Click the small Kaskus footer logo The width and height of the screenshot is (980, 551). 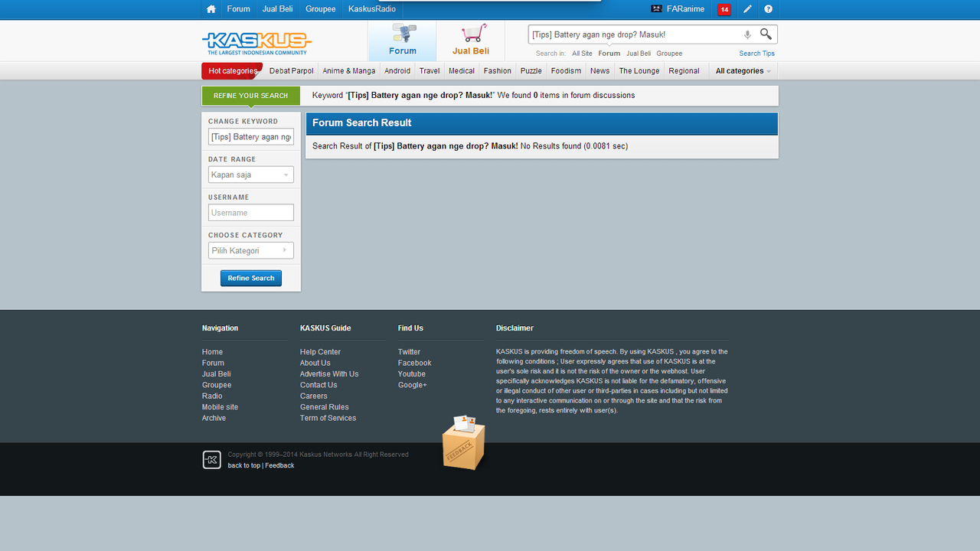[211, 460]
